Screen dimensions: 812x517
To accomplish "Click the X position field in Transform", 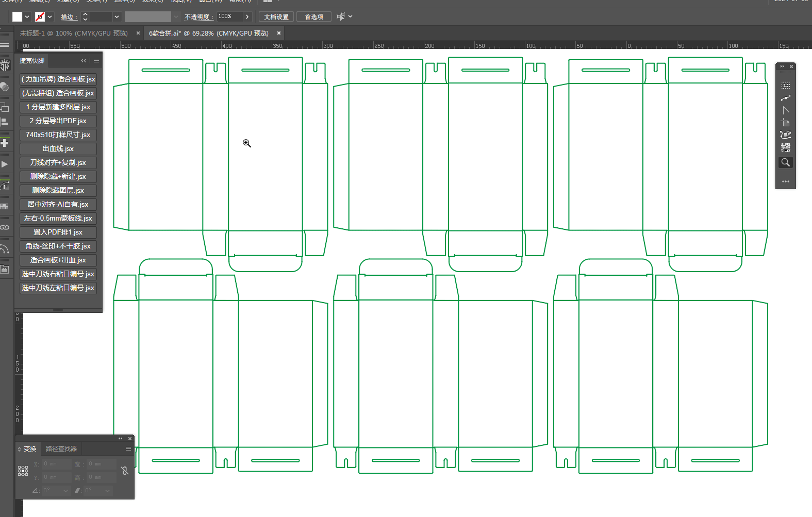I will point(56,464).
